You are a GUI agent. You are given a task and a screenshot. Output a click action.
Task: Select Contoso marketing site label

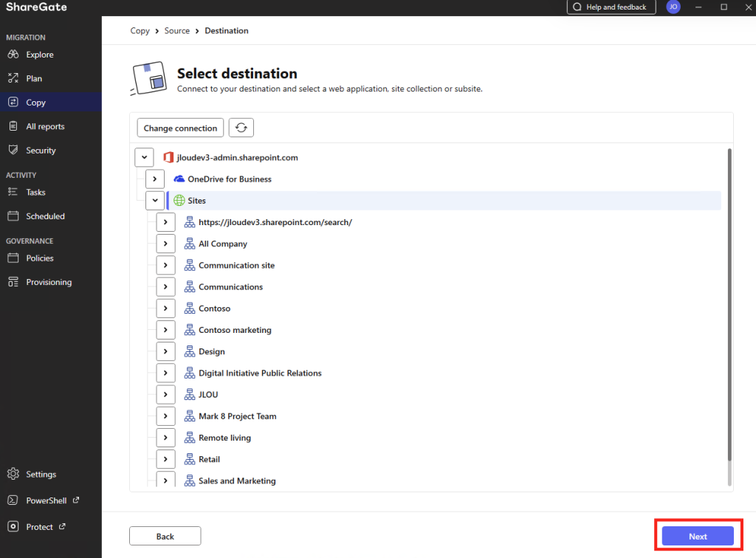tap(235, 330)
